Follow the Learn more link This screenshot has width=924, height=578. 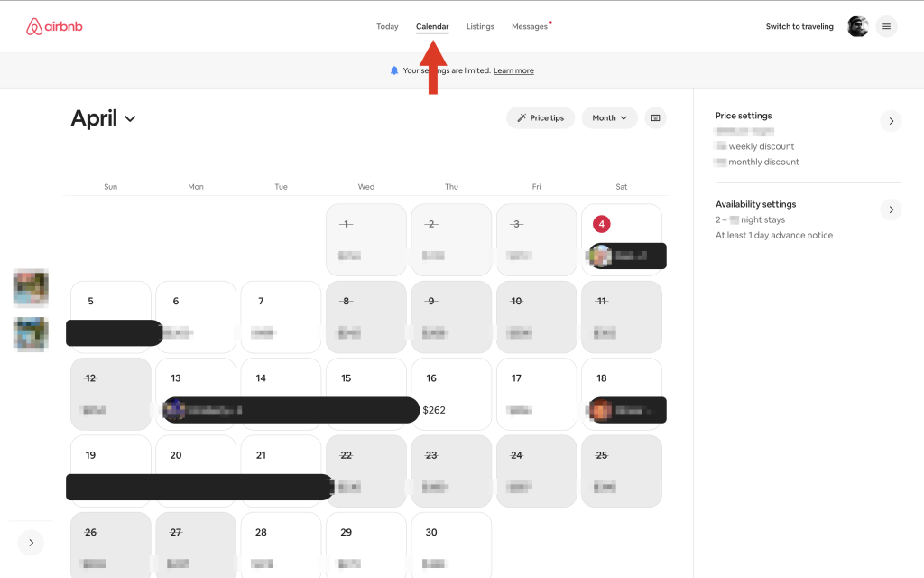tap(513, 70)
